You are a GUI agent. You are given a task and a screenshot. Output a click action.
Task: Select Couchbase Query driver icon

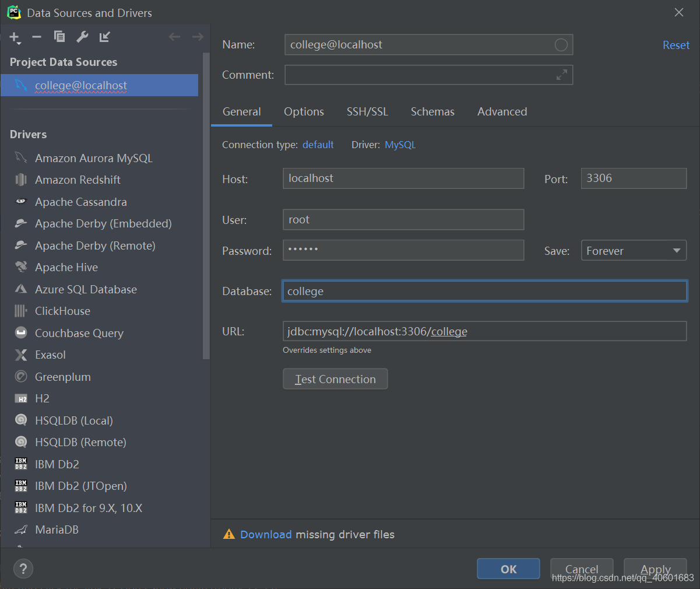(x=21, y=332)
